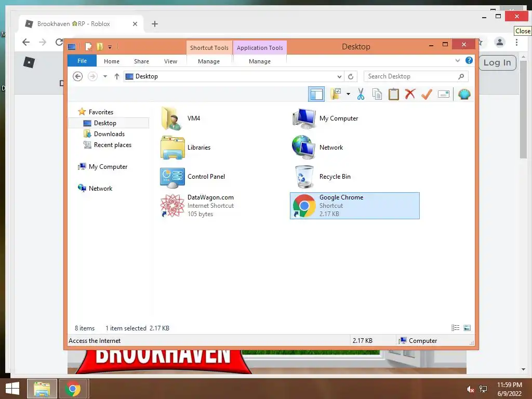Screen dimensions: 532x399
Task: Open the folder options dropdown arrow
Action: [x=348, y=94]
